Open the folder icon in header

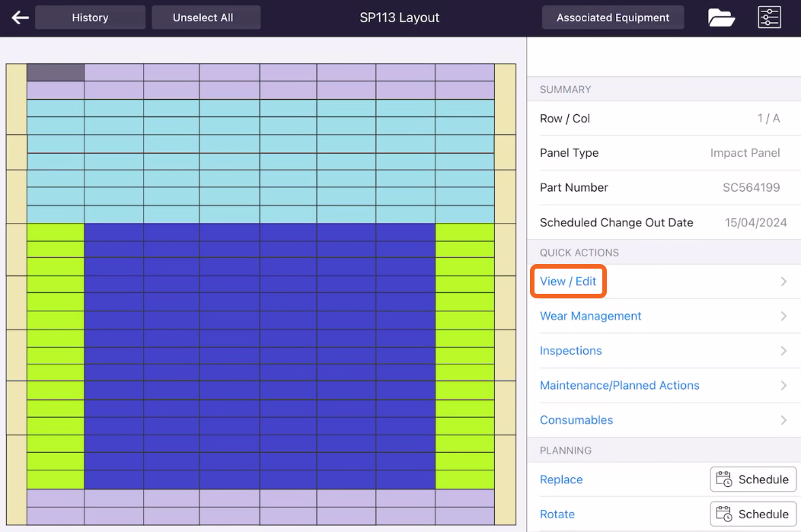[x=721, y=18]
